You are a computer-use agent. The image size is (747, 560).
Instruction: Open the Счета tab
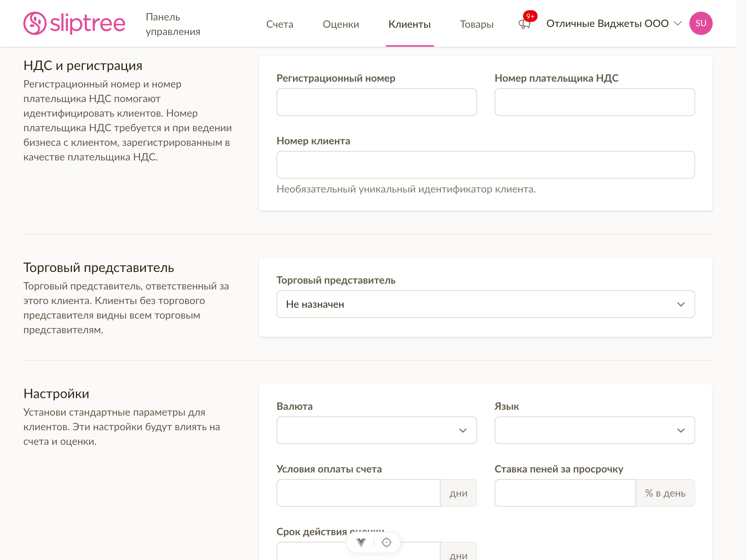tap(280, 24)
